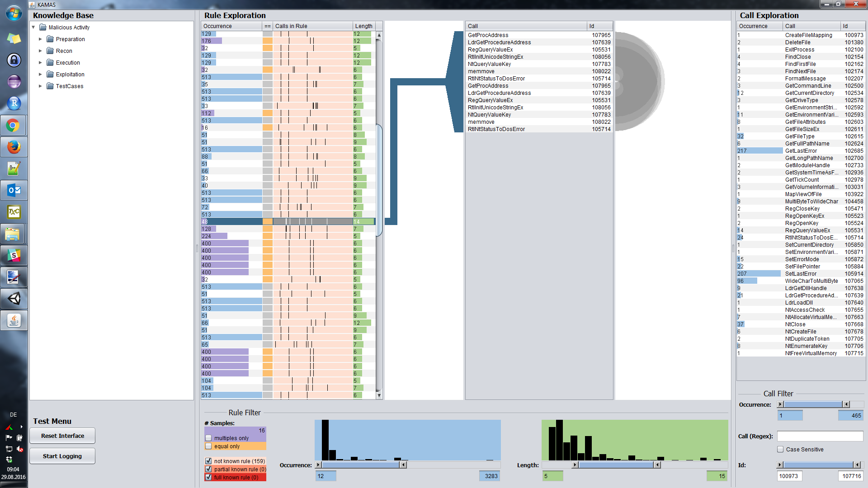Expand the Preparation folder in Knowledge Base
This screenshot has height=488, width=868.
point(40,39)
